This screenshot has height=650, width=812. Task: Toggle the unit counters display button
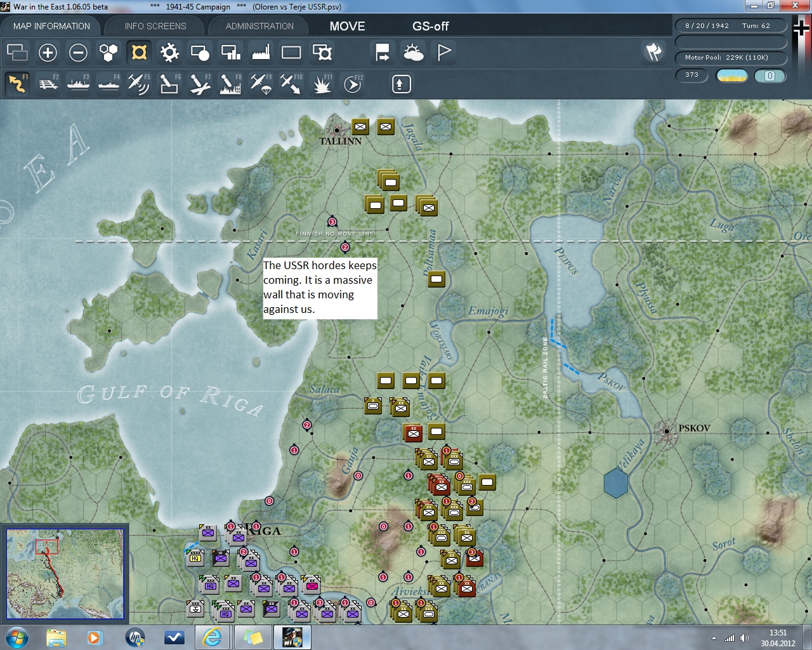(291, 53)
